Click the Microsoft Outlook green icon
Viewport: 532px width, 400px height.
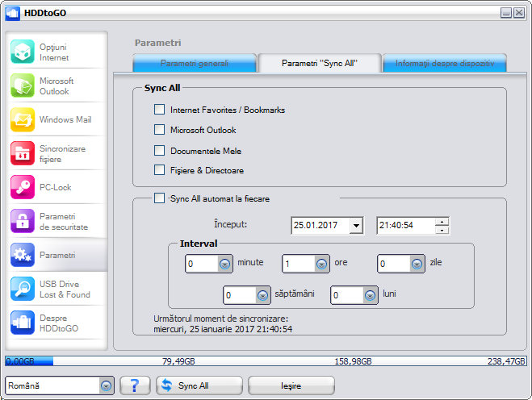(x=23, y=85)
